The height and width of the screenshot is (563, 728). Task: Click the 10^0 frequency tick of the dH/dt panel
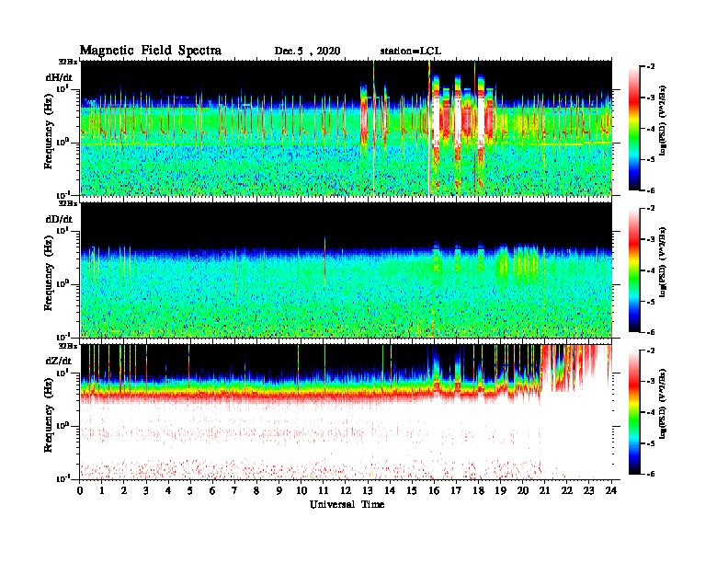[63, 142]
